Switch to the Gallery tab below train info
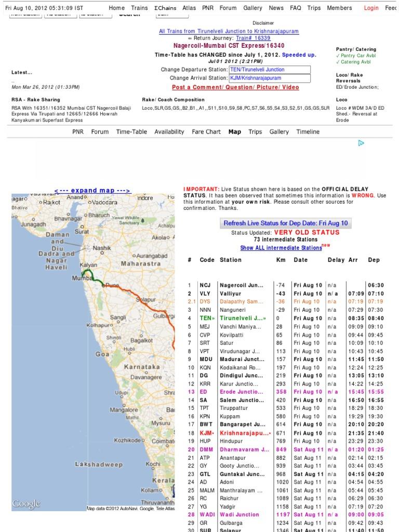Viewport: 399px width, 532px height. point(279,131)
